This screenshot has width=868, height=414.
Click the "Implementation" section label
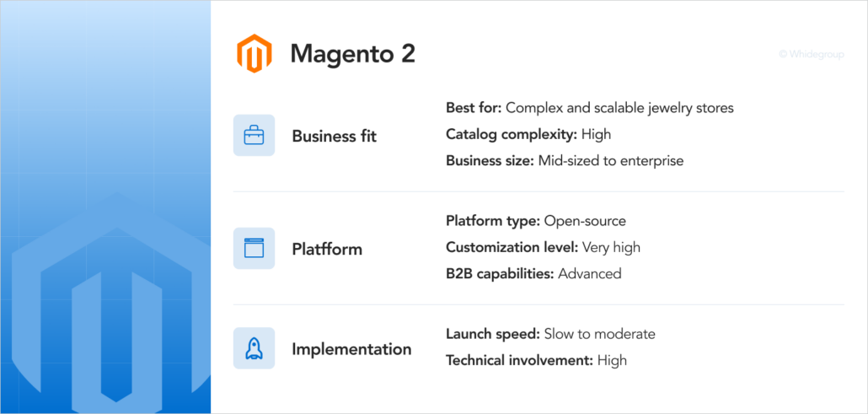351,350
